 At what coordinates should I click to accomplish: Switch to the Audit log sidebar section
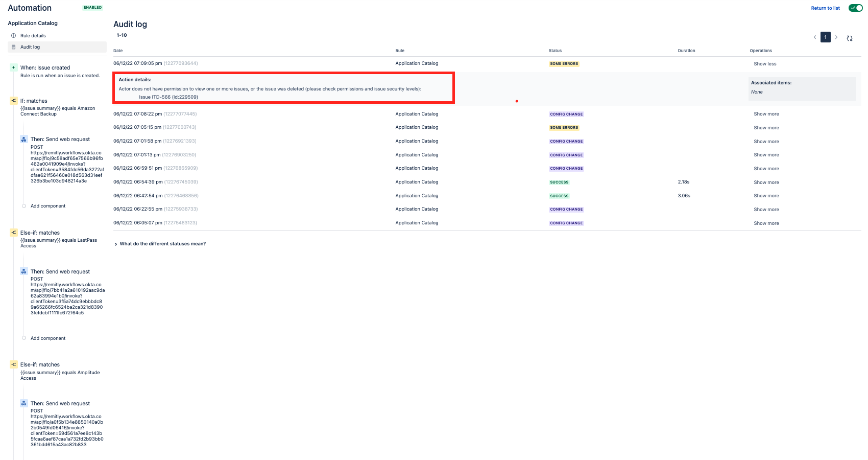pyautogui.click(x=30, y=47)
